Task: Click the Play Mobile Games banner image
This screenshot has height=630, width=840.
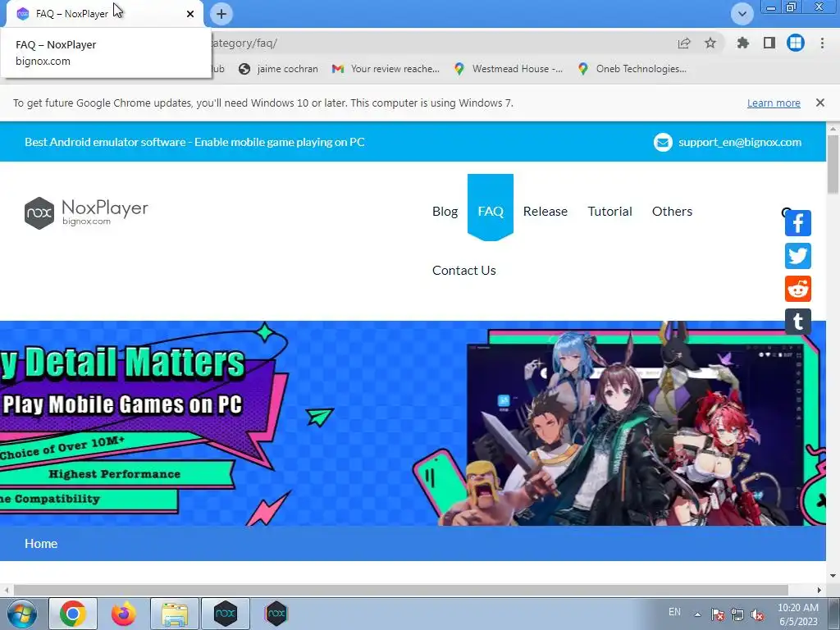Action: point(413,423)
